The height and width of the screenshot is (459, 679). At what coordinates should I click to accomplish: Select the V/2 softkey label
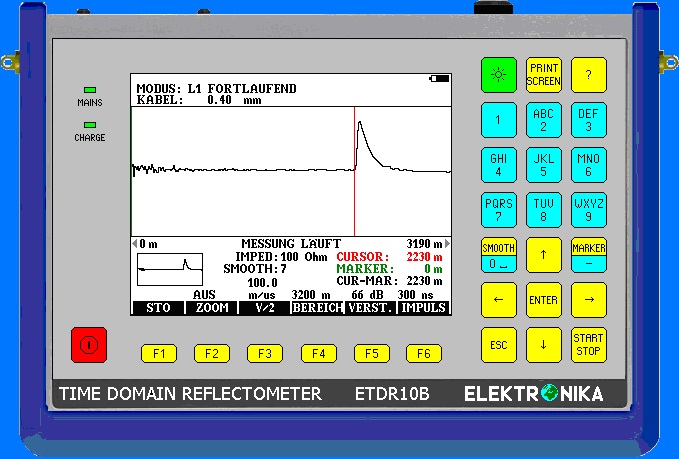(265, 308)
